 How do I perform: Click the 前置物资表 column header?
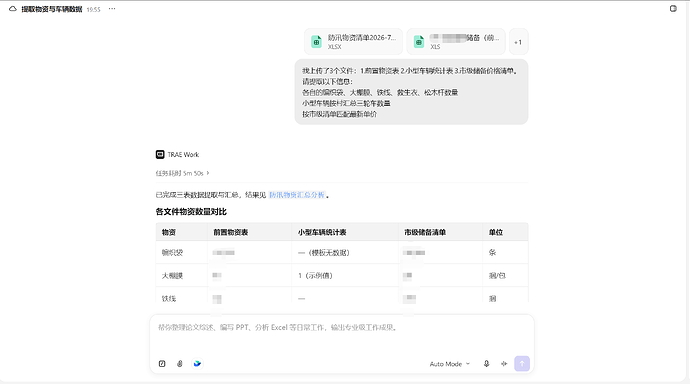point(231,232)
